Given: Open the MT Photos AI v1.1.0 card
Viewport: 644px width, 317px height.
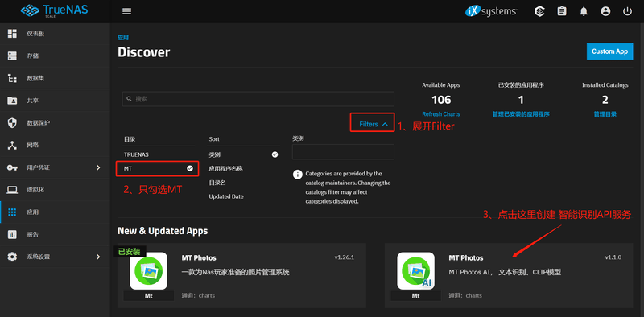Looking at the screenshot, I should click(509, 275).
